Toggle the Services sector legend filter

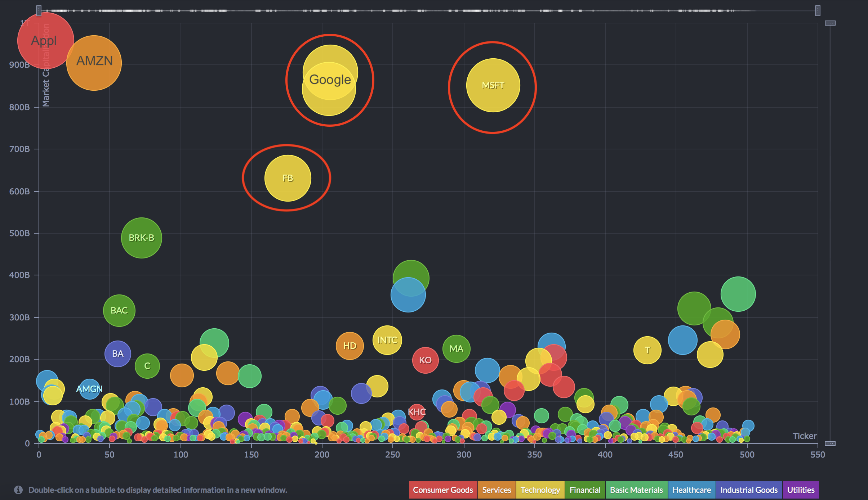click(x=497, y=490)
